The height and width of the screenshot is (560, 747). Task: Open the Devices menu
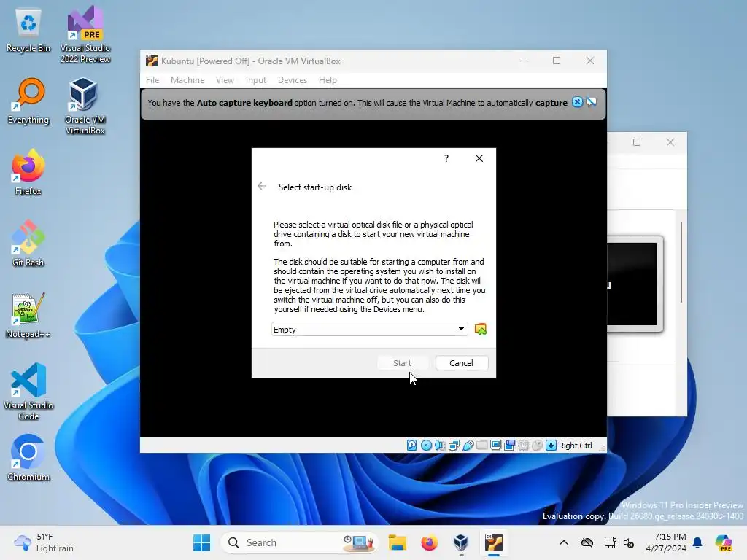(x=292, y=80)
